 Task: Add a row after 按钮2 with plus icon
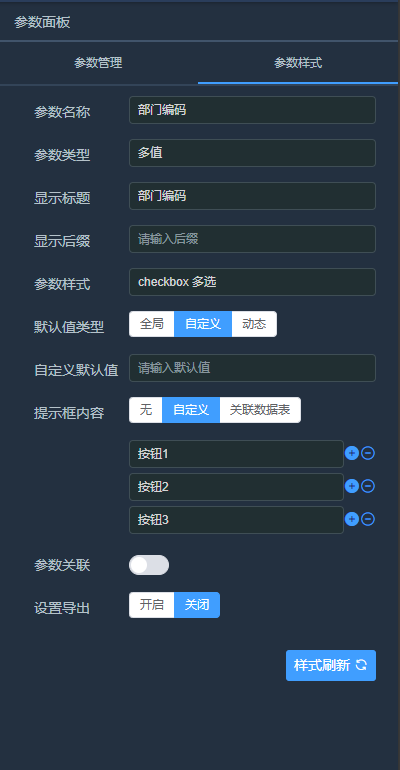point(352,486)
